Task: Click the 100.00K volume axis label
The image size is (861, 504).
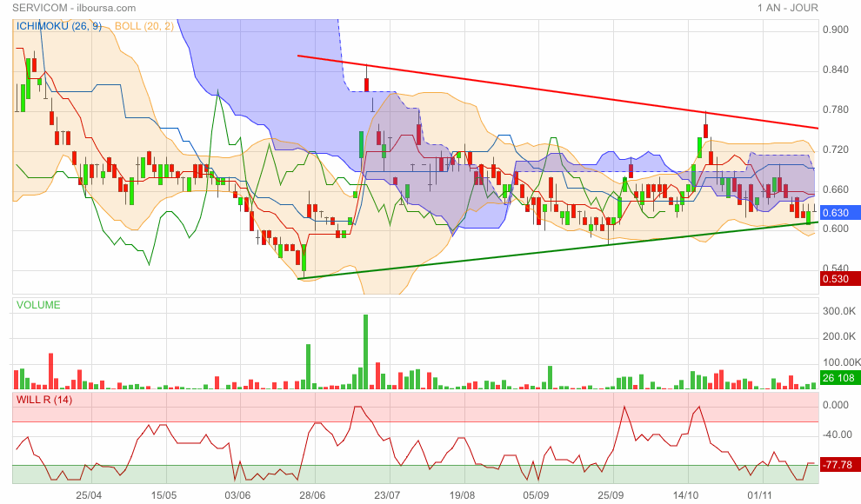Action: click(x=841, y=362)
